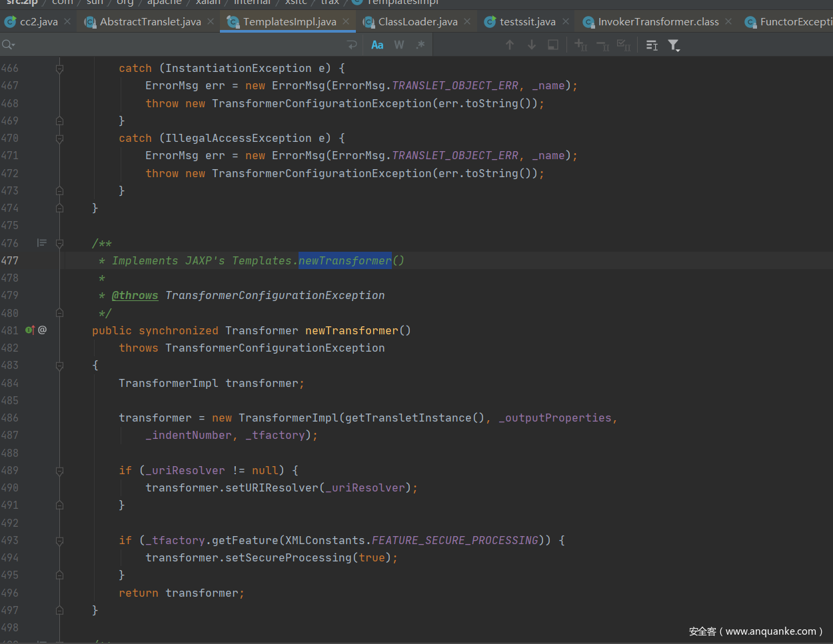Click the @throws Javadoc tag link

pyautogui.click(x=135, y=296)
